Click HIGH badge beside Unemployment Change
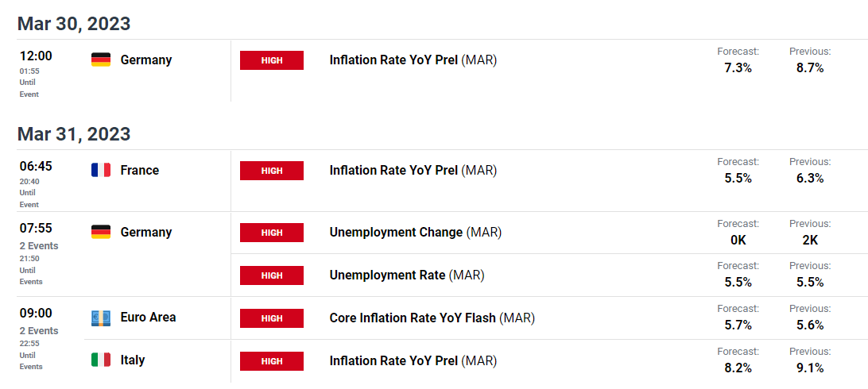This screenshot has height=389, width=868. coord(272,233)
